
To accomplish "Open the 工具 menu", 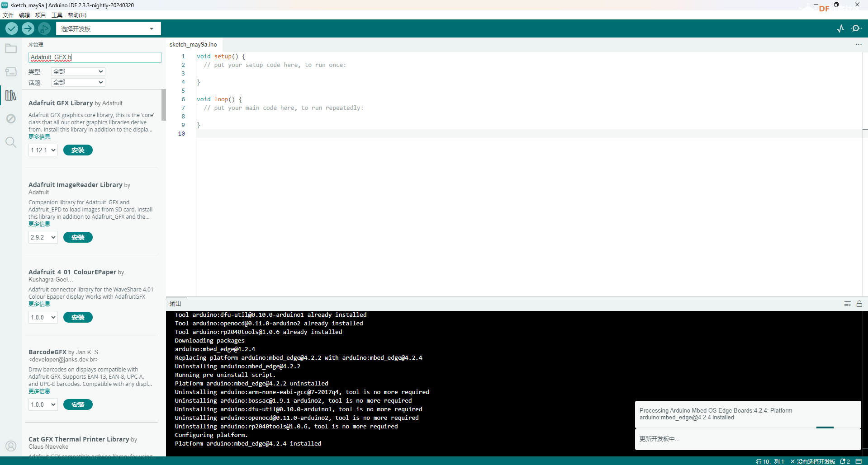I will pos(57,15).
